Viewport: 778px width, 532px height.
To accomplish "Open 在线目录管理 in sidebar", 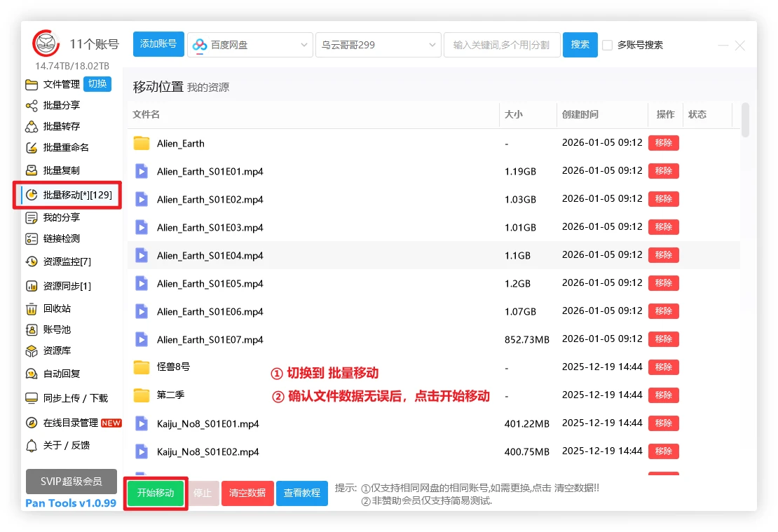I will (70, 423).
